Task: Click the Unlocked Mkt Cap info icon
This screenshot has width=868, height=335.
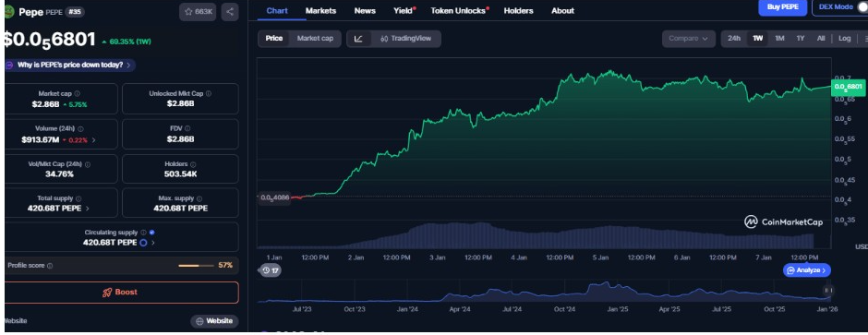Action: (x=208, y=94)
